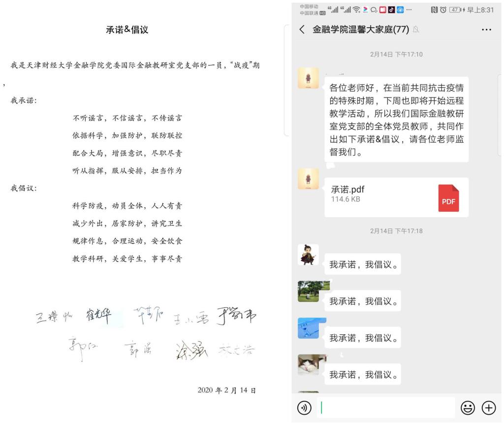Select 我承诺，我倡议。 beside the cat avatar
This screenshot has width=504, height=425.
coord(363,374)
